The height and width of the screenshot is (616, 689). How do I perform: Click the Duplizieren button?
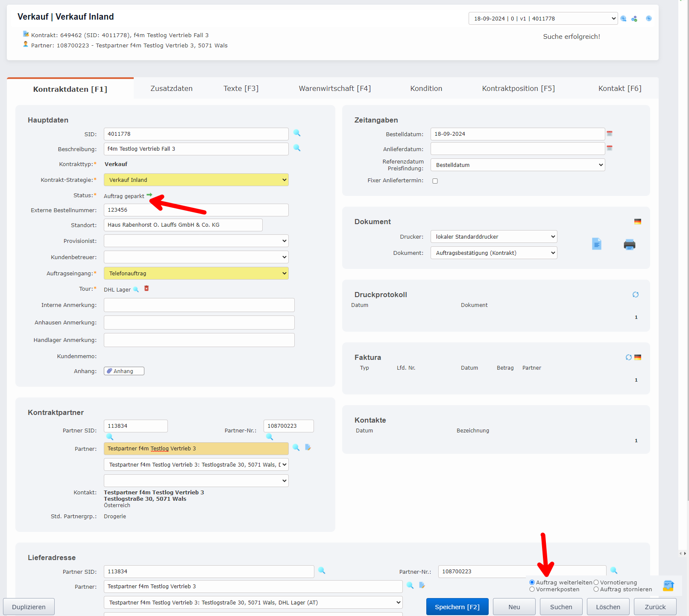pos(29,607)
